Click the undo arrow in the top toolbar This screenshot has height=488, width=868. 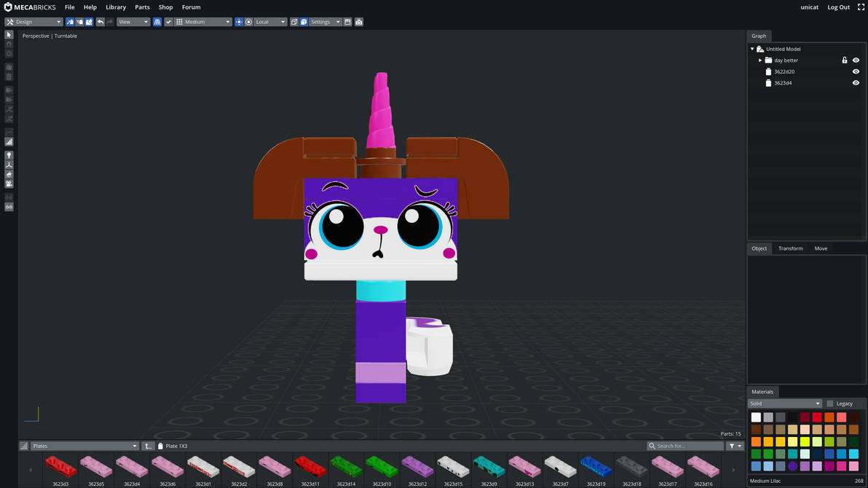tap(100, 22)
